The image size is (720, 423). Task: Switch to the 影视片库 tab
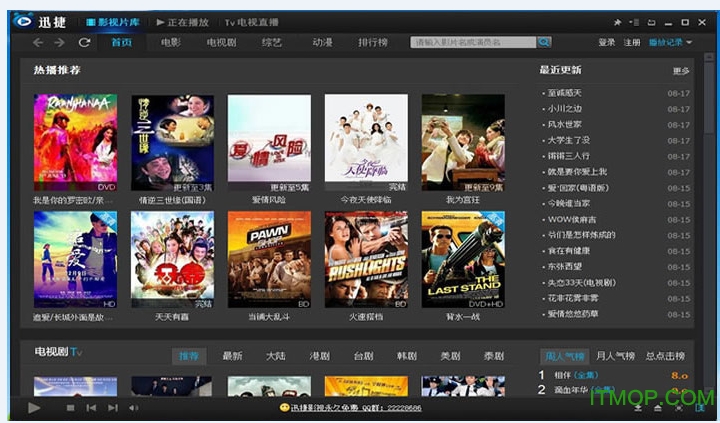112,22
